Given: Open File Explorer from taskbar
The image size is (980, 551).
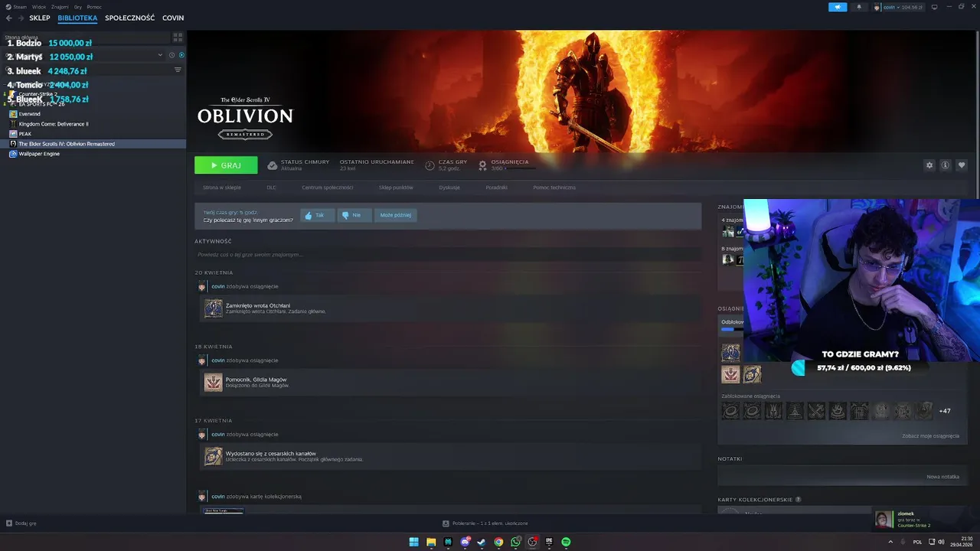Looking at the screenshot, I should tap(431, 542).
